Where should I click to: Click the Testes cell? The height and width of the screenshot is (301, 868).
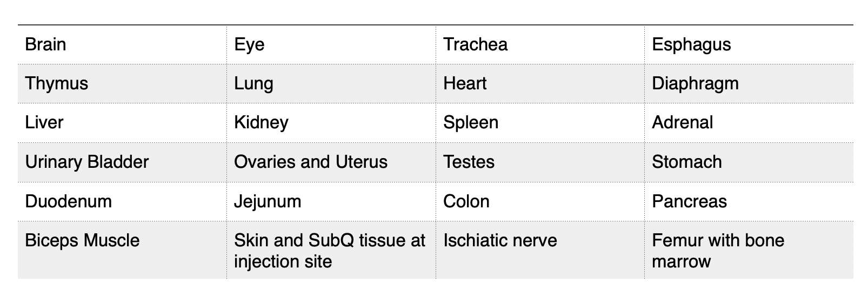coord(469,162)
